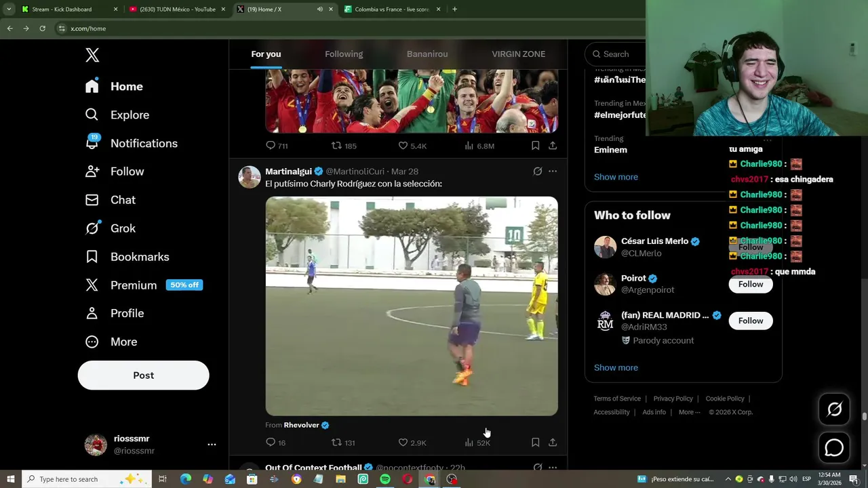Image resolution: width=868 pixels, height=488 pixels.
Task: View analytics of 6.8M views post
Action: point(479,146)
